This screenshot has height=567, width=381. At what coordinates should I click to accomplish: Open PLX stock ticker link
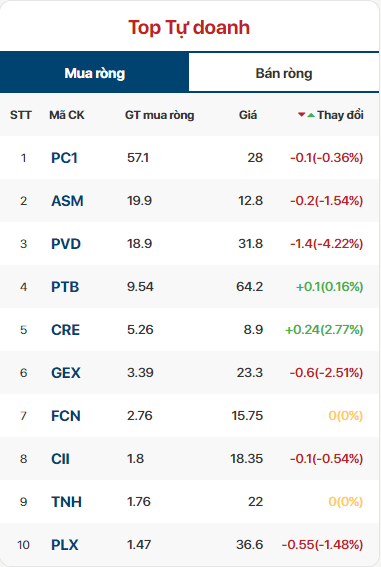[65, 545]
